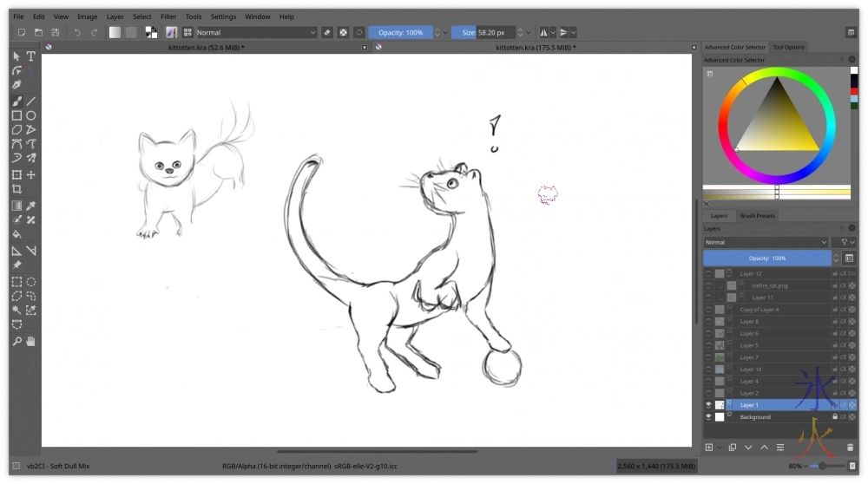Hide the Background layer with eye icon
The width and height of the screenshot is (868, 484).
pyautogui.click(x=708, y=417)
